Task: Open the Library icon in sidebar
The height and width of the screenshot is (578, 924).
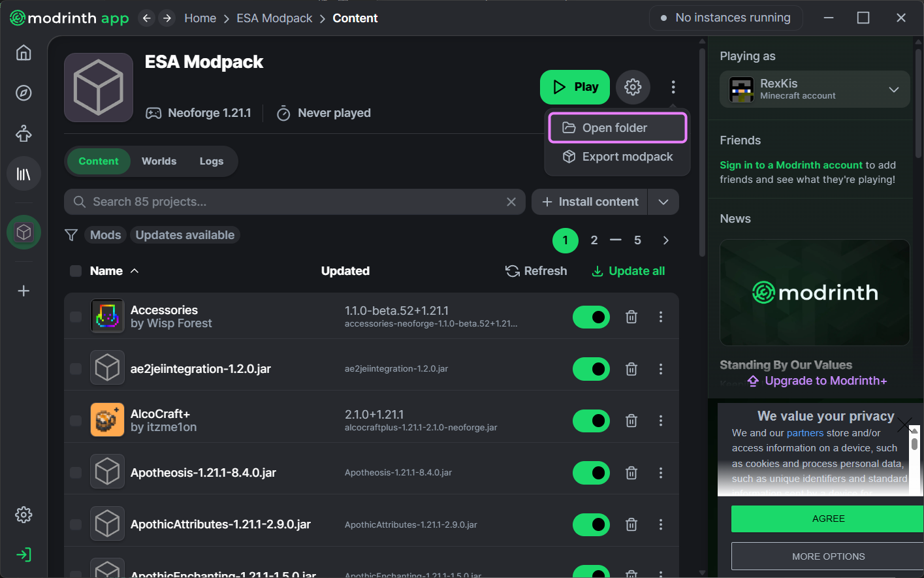Action: click(x=24, y=174)
